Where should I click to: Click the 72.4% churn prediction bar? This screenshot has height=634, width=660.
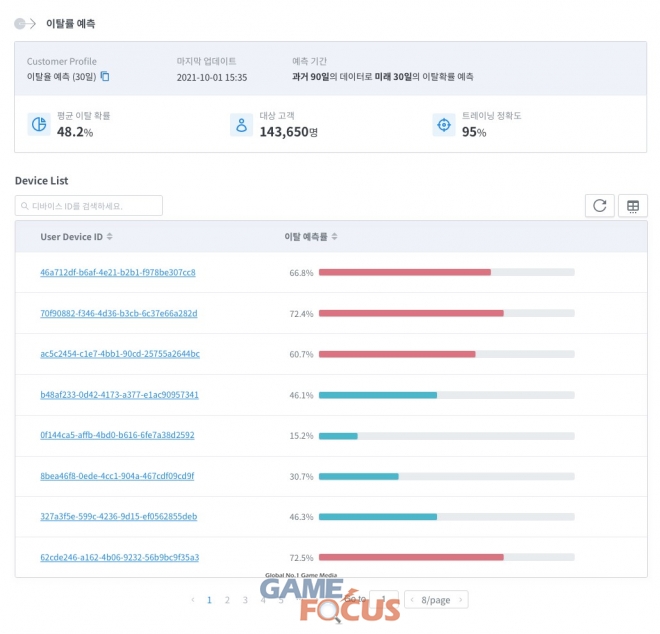[446, 313]
